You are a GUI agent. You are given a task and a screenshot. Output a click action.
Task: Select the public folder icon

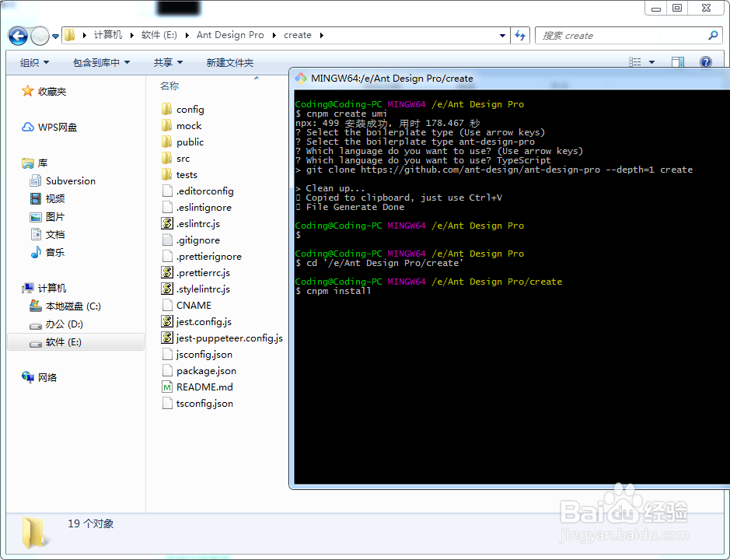click(x=166, y=142)
